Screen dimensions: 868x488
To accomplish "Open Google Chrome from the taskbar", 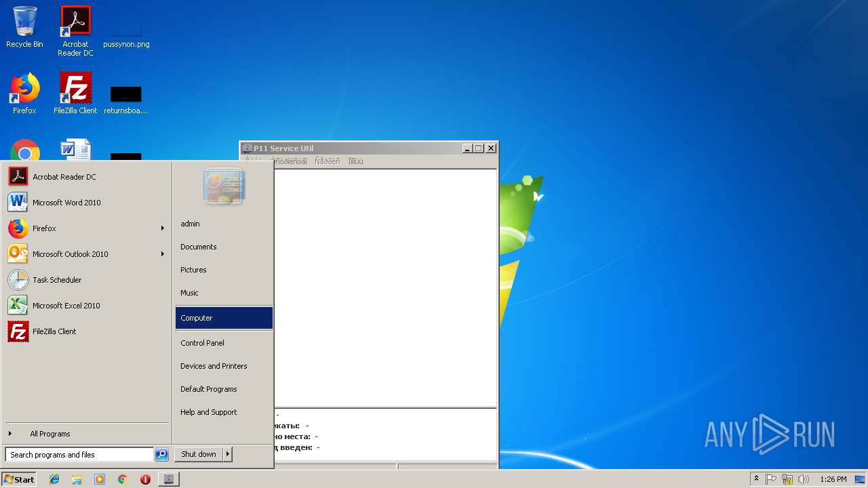I will (123, 479).
